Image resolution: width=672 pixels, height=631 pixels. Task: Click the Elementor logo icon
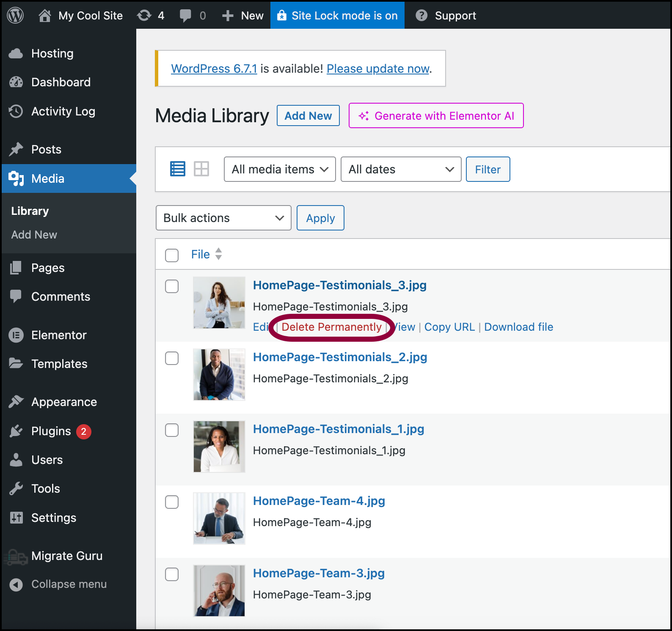point(16,335)
